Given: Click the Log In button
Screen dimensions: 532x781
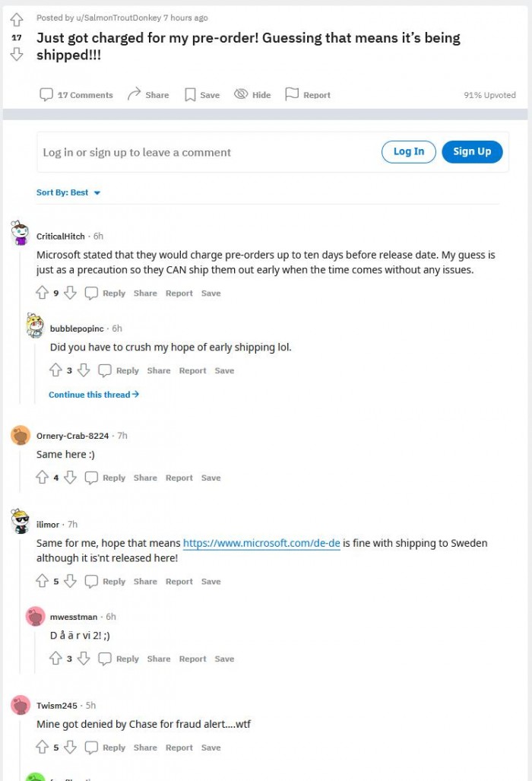Looking at the screenshot, I should pos(408,151).
